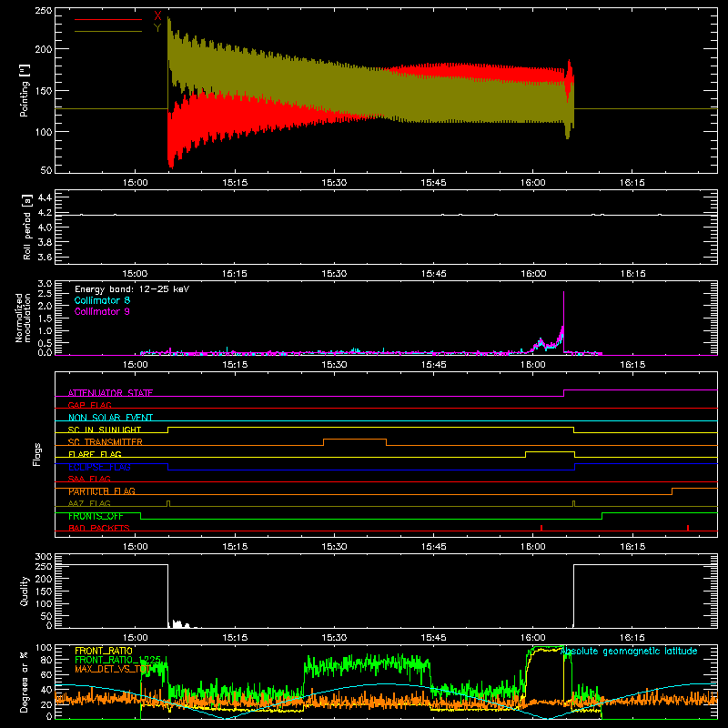Click '15:45' tick label below Roll period plot
This screenshot has height=728, width=728.
[433, 274]
